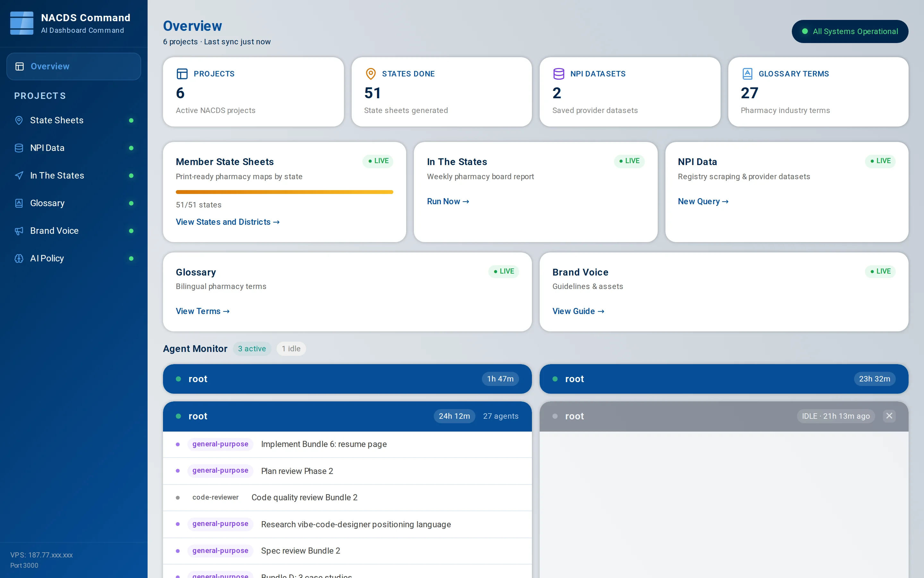The height and width of the screenshot is (578, 924).
Task: Click the State Sheets map pin icon
Action: (x=19, y=120)
